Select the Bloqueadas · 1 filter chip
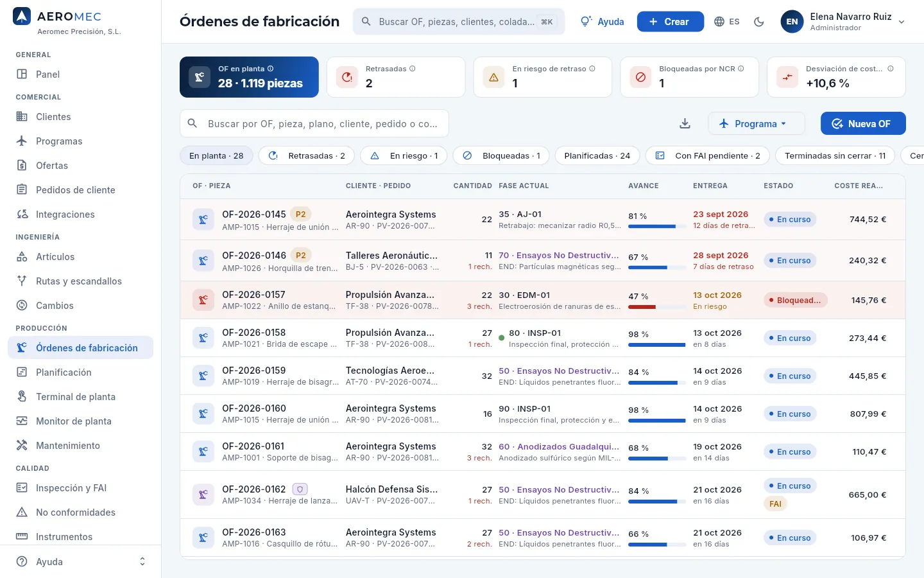This screenshot has width=924, height=578. click(x=501, y=155)
